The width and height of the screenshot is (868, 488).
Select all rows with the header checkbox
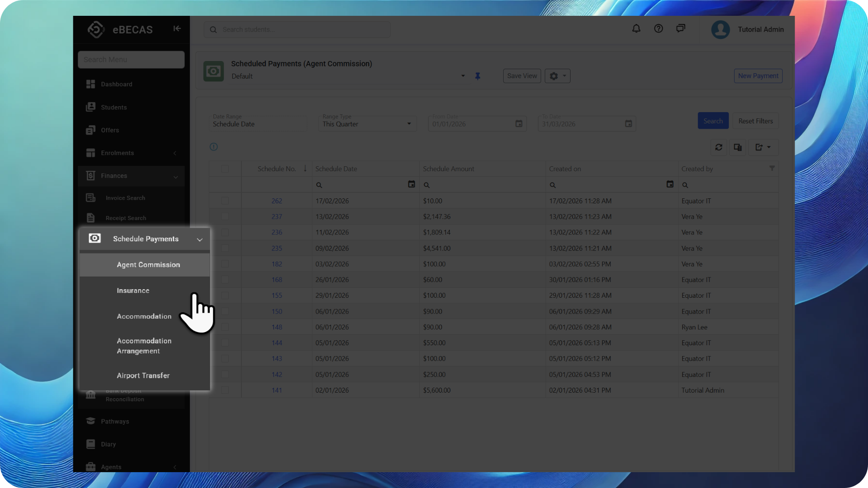click(x=225, y=169)
